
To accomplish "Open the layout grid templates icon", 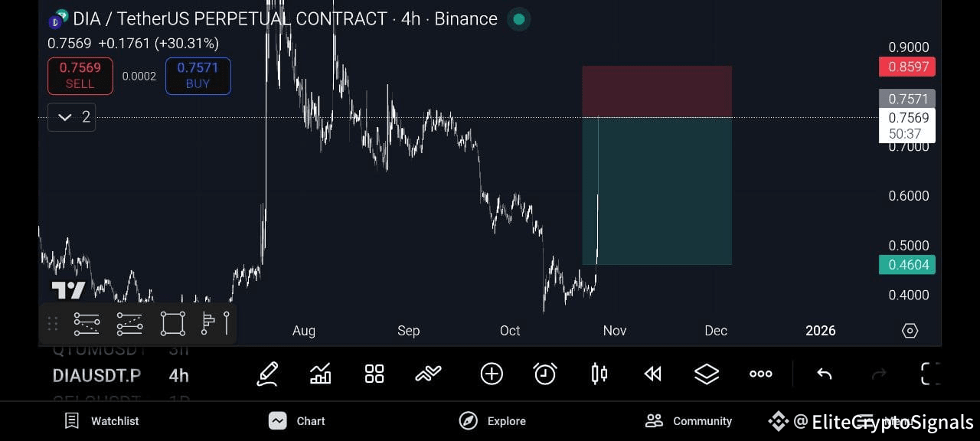I will (x=374, y=374).
